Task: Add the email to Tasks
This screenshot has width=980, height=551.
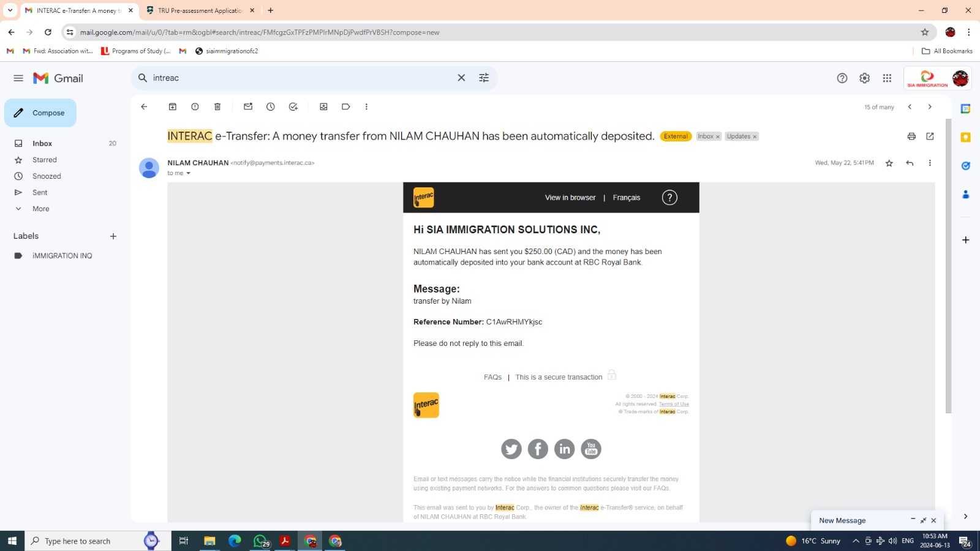Action: [x=293, y=107]
